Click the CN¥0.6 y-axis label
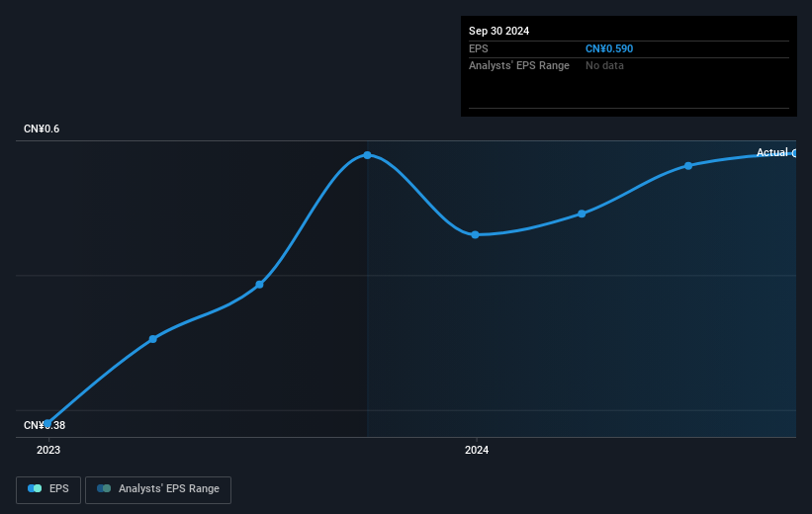The width and height of the screenshot is (812, 514). click(42, 128)
